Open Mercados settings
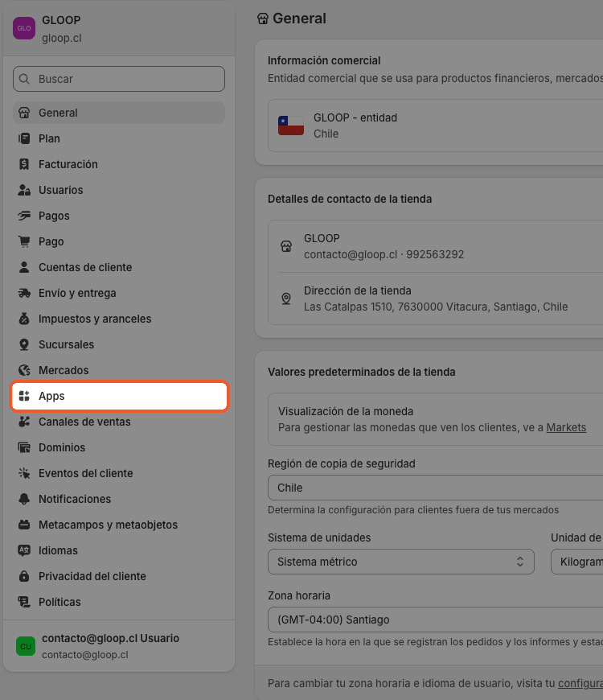Viewport: 603px width, 700px height. pos(119,371)
